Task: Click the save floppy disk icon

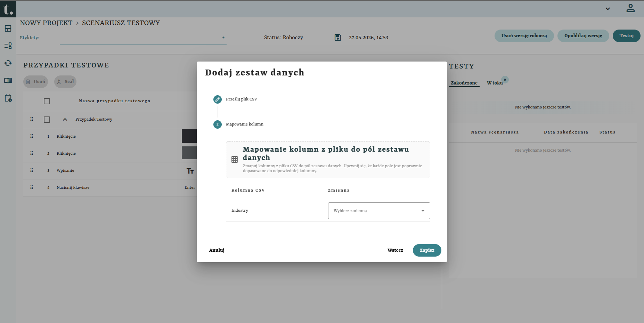Action: [338, 37]
